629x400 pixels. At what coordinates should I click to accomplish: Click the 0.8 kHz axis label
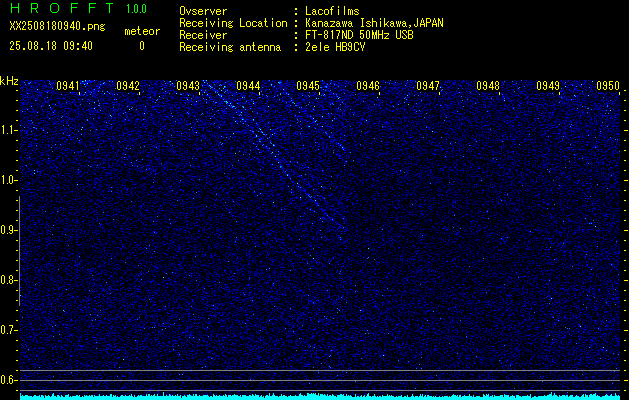(9, 280)
